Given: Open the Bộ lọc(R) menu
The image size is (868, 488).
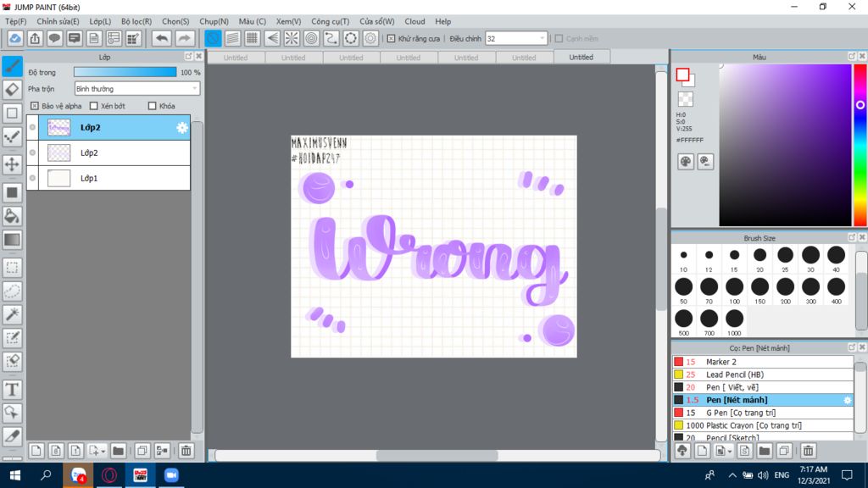Looking at the screenshot, I should tap(136, 21).
